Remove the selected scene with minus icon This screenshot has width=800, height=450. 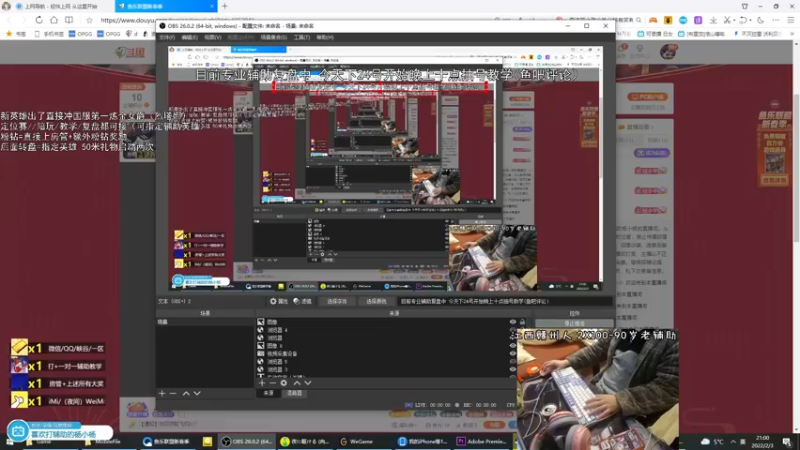tap(173, 393)
